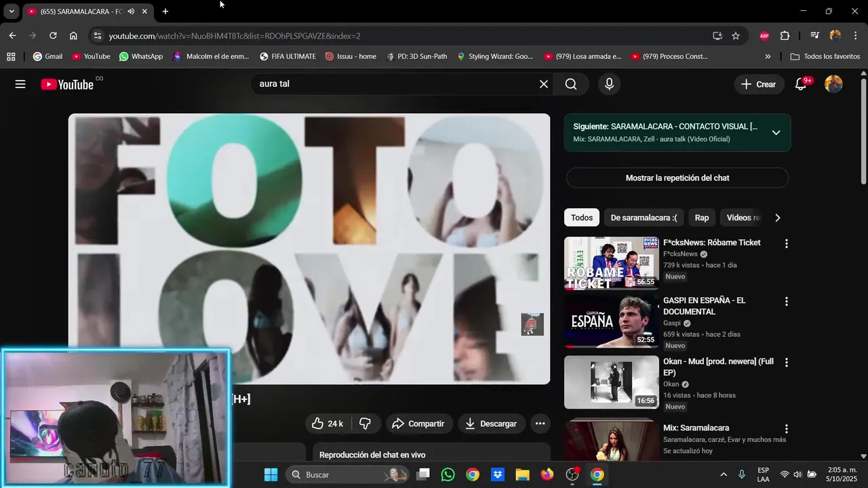Screen dimensions: 868x488
Task: Open WhatsApp from the taskbar
Action: click(x=448, y=474)
